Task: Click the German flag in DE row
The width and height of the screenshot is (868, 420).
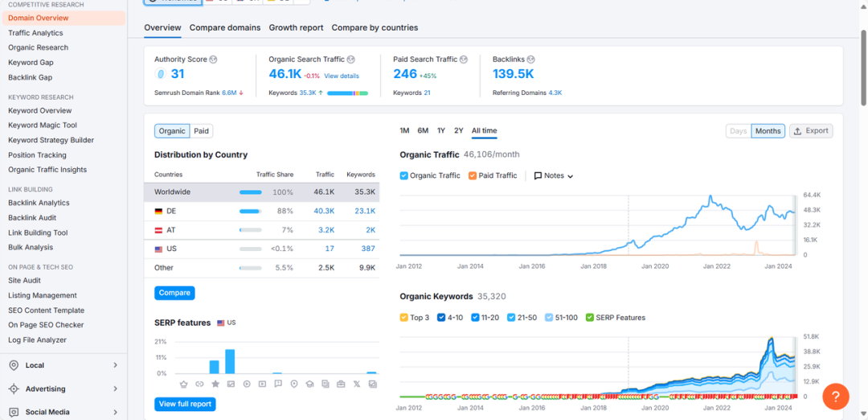Action: pyautogui.click(x=158, y=211)
